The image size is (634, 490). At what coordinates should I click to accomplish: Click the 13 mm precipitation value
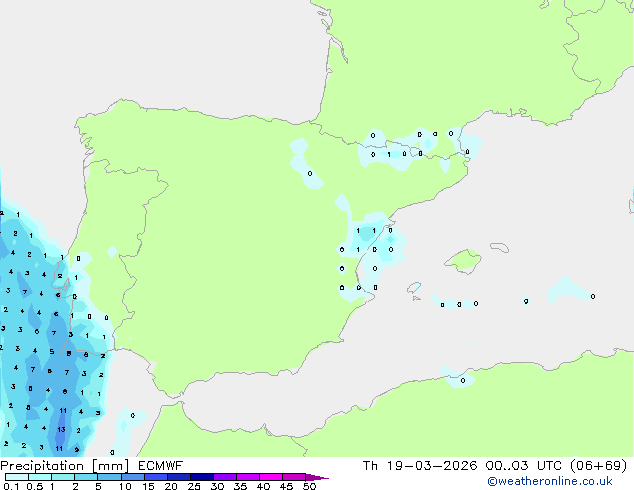click(x=61, y=429)
